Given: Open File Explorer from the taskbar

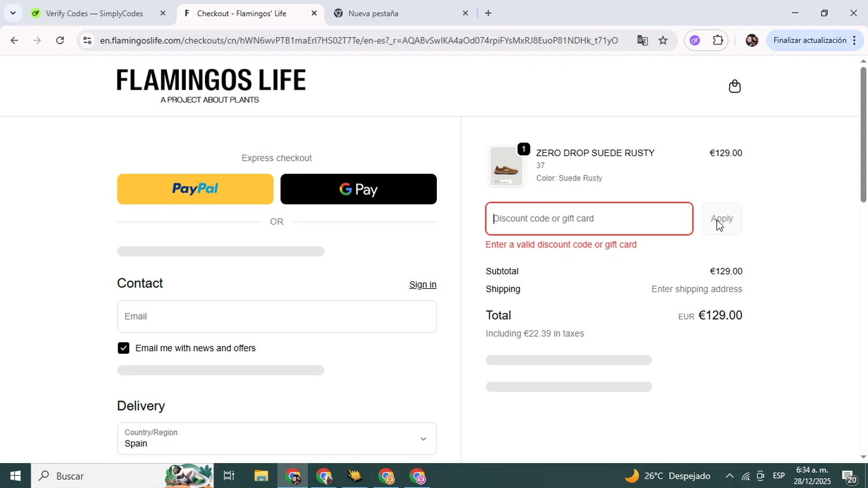Looking at the screenshot, I should coord(261,476).
